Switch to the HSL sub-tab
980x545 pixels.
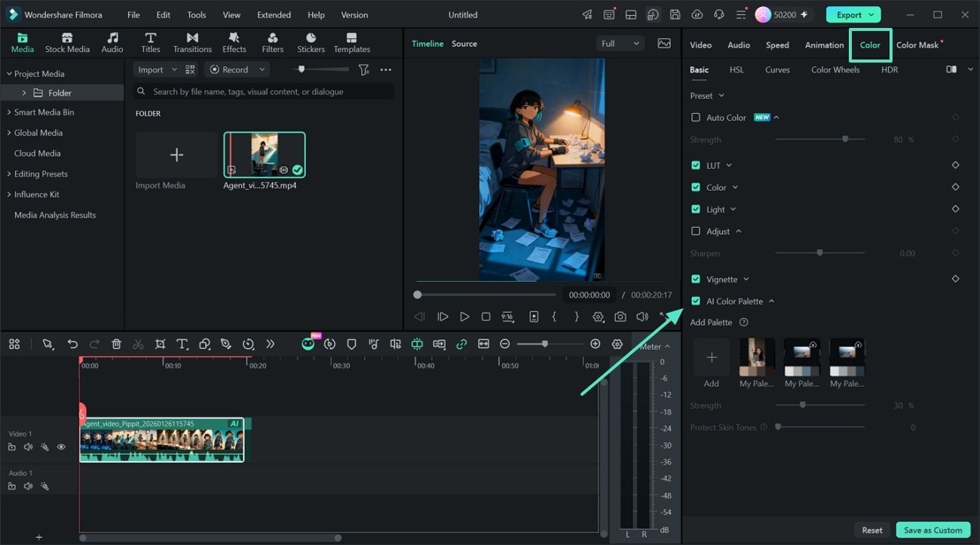click(x=737, y=69)
